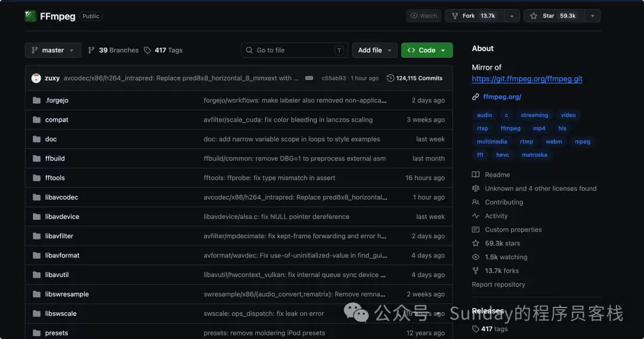
Task: Expand commit message with ellipsis icon
Action: click(x=309, y=78)
